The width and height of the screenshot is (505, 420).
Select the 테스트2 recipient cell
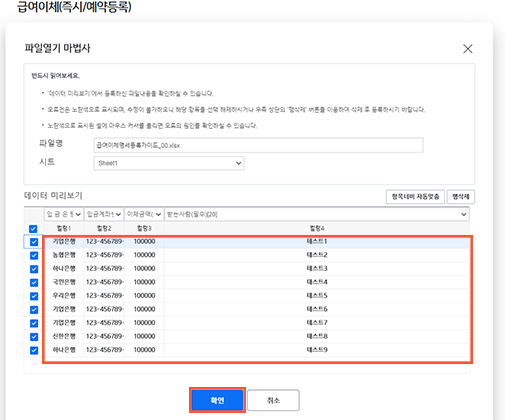(x=317, y=255)
